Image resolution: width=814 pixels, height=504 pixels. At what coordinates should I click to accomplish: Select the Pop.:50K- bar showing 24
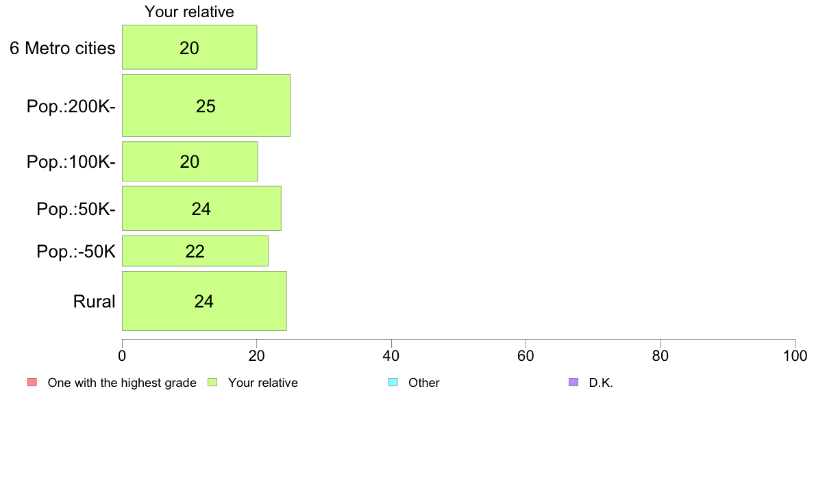point(201,208)
